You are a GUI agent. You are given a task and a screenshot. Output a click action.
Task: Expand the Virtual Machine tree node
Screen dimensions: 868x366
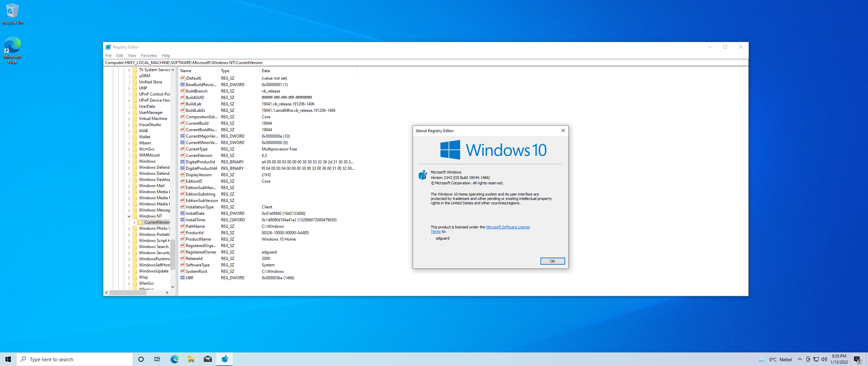tap(129, 119)
